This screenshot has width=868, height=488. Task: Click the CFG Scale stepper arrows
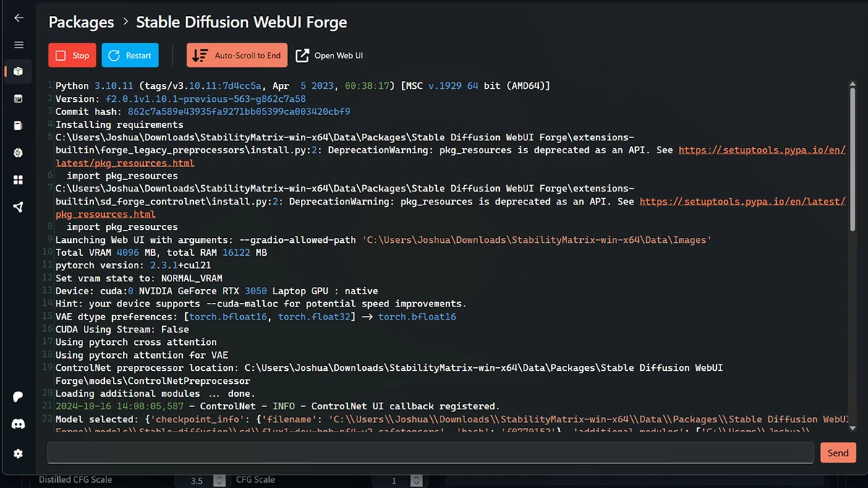click(416, 481)
